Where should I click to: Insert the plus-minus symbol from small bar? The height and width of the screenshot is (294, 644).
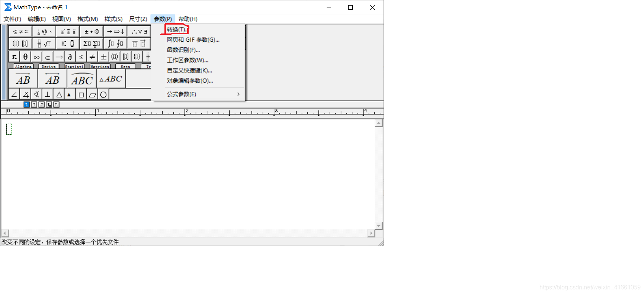(103, 57)
